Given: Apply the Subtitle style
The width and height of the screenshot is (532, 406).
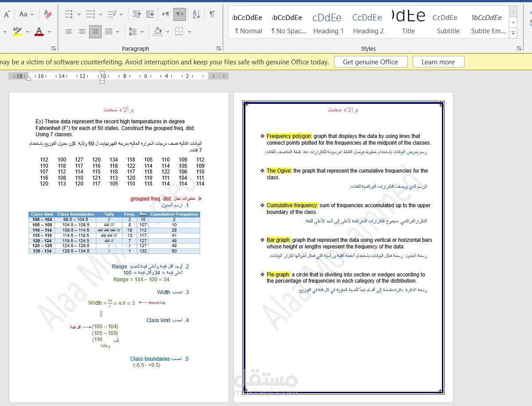Looking at the screenshot, I should coord(448,23).
